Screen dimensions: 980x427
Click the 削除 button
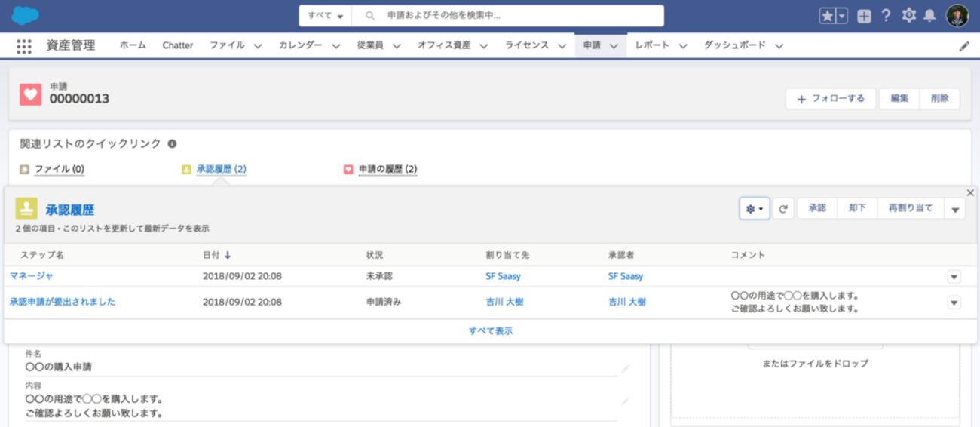(940, 99)
